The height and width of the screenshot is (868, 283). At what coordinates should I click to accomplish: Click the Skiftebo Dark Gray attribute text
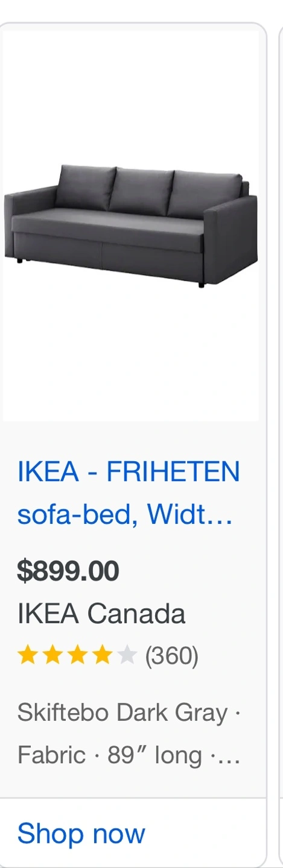[122, 713]
